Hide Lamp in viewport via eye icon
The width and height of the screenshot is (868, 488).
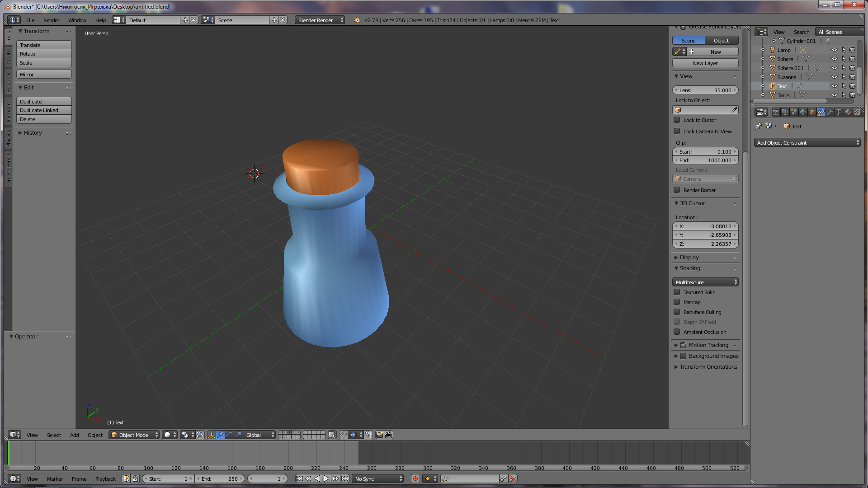[835, 50]
